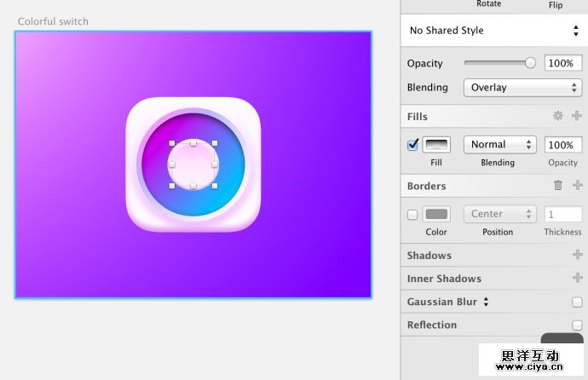Image resolution: width=588 pixels, height=380 pixels.
Task: Add an inner shadow with plus icon
Action: [577, 279]
